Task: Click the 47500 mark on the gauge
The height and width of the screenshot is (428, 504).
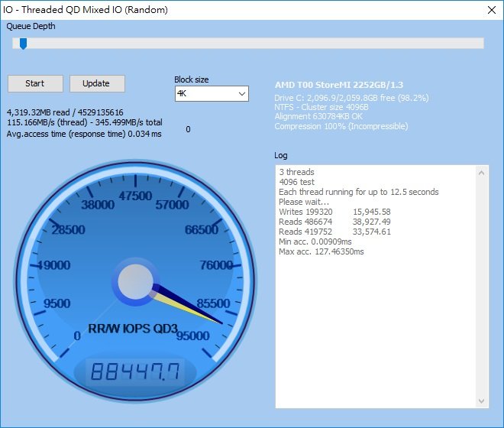Action: pyautogui.click(x=135, y=196)
